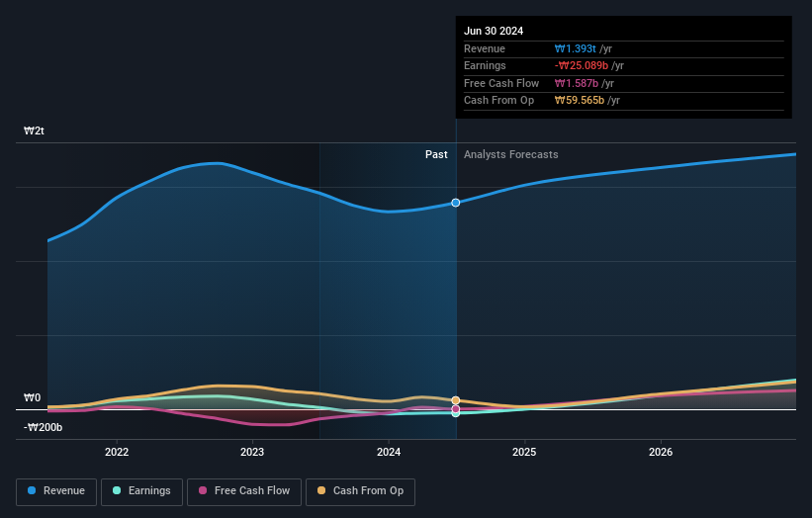Toggle the Revenue legend button
This screenshot has width=812, height=518.
(x=56, y=491)
